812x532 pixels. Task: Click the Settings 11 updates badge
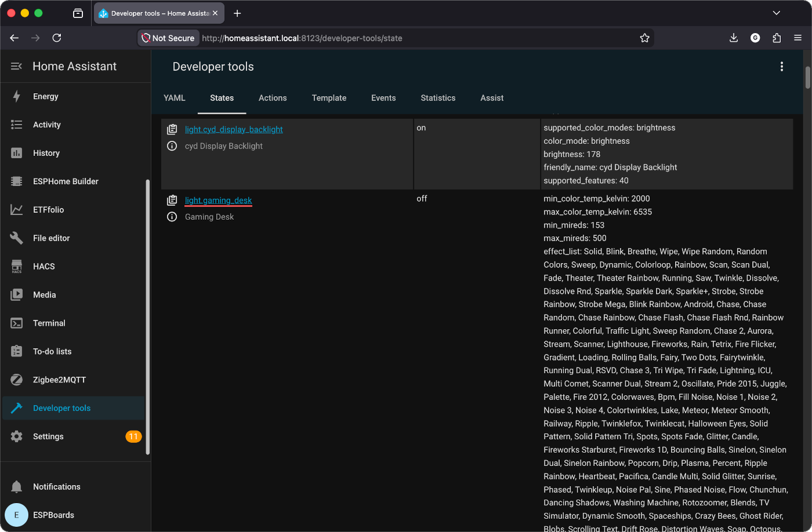point(133,437)
